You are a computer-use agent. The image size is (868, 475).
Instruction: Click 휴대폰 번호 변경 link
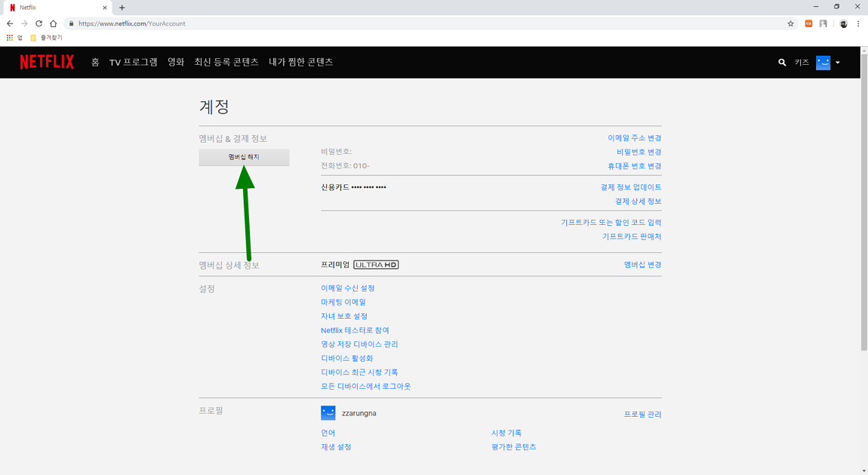634,166
